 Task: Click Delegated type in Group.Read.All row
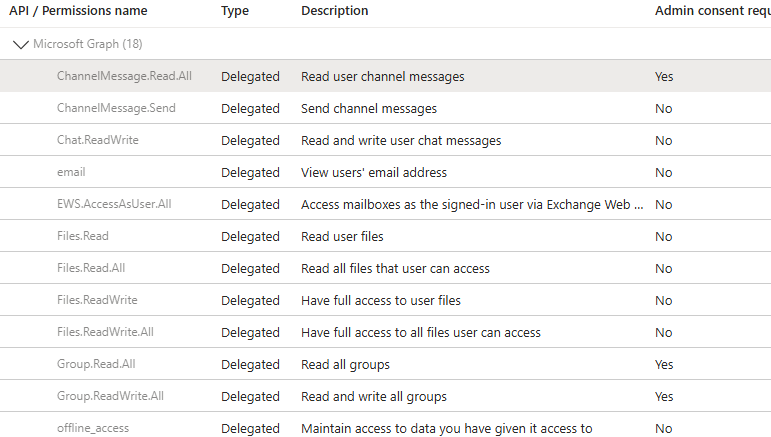[x=250, y=365]
